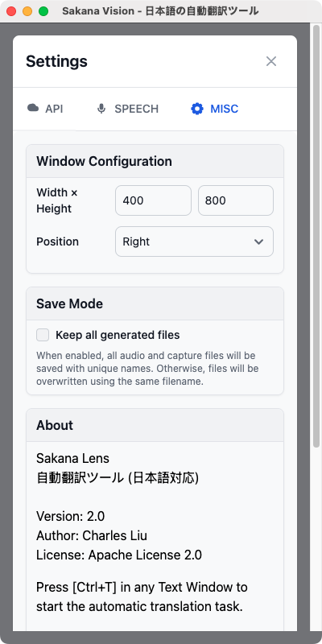
Task: Select the MISC tab label
Action: [225, 109]
